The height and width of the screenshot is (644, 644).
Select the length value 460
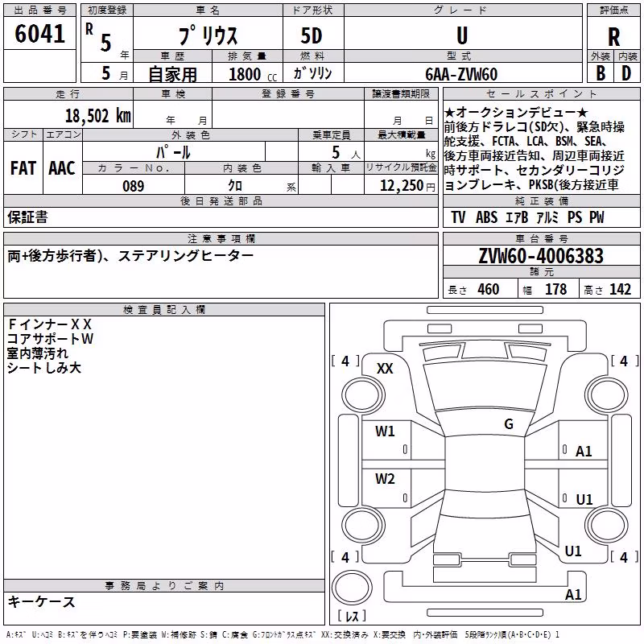[x=489, y=289]
